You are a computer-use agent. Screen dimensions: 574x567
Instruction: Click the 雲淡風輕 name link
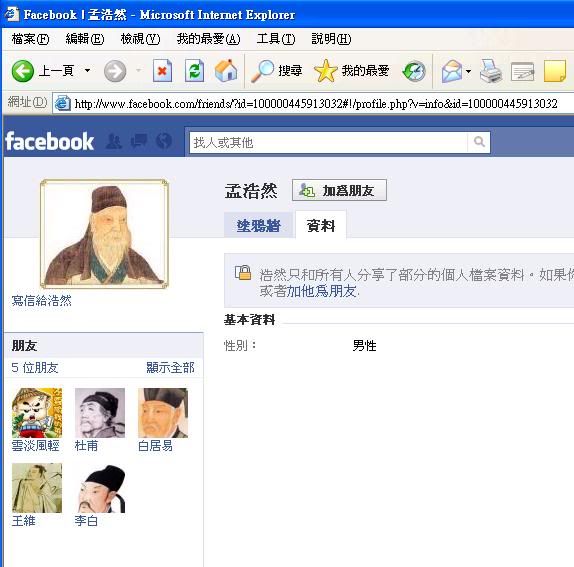(x=36, y=446)
